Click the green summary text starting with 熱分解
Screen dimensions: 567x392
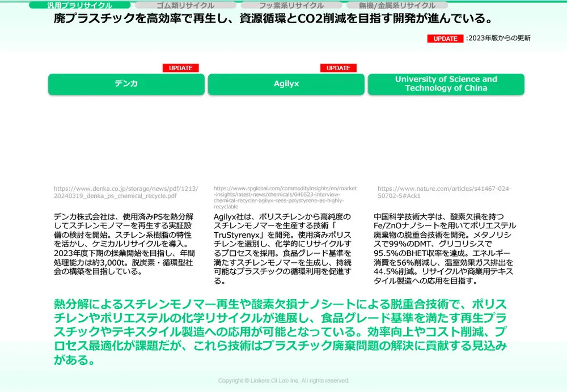[280, 331]
